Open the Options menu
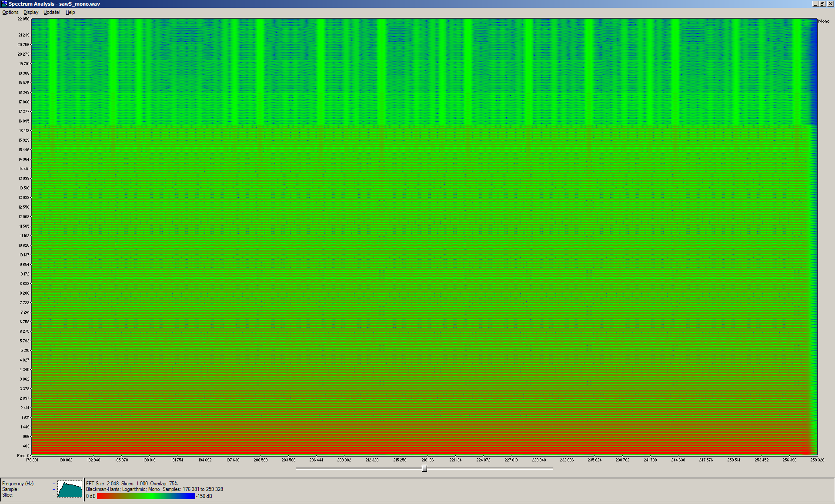Image resolution: width=835 pixels, height=504 pixels. click(x=10, y=12)
